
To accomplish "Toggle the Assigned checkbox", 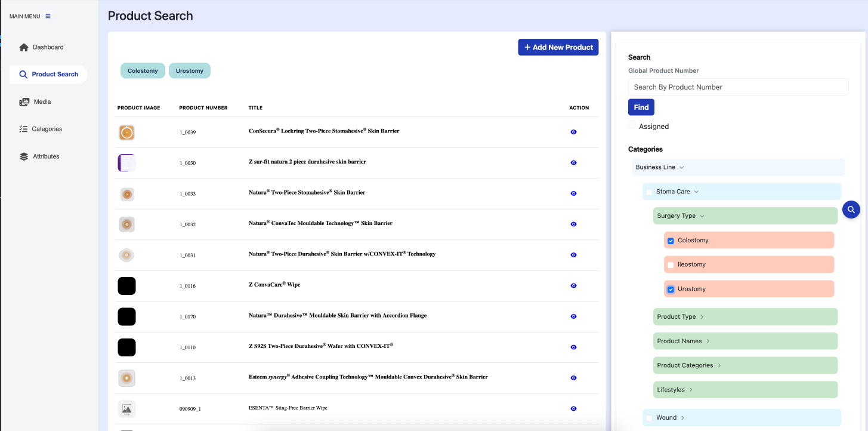I will click(632, 125).
